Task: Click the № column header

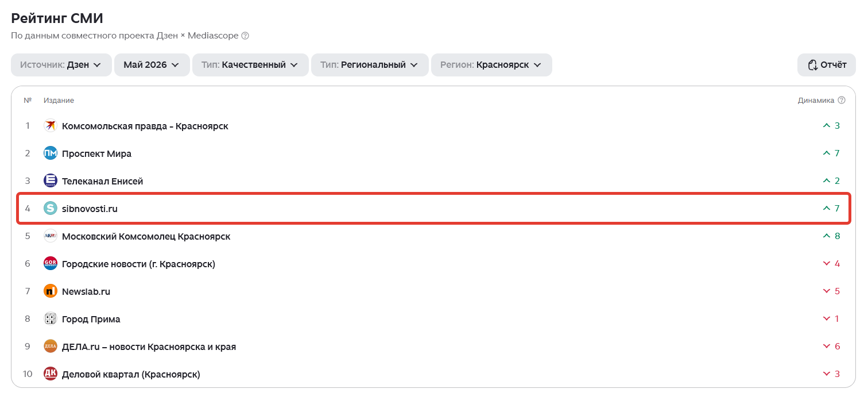Action: (28, 101)
